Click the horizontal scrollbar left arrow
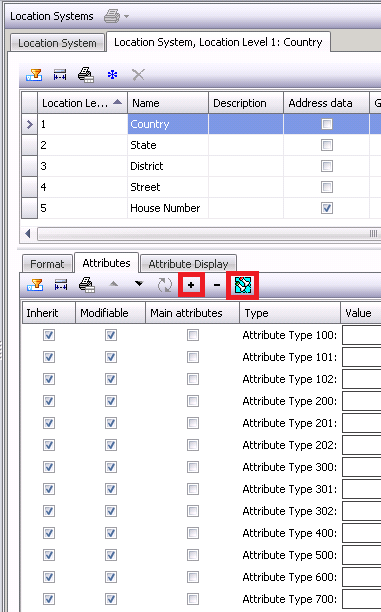Screen dimensions: 381x612 click(x=28, y=233)
